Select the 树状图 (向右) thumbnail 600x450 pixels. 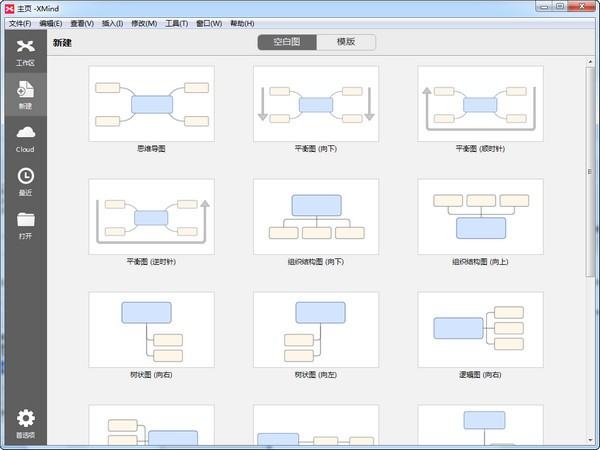151,330
